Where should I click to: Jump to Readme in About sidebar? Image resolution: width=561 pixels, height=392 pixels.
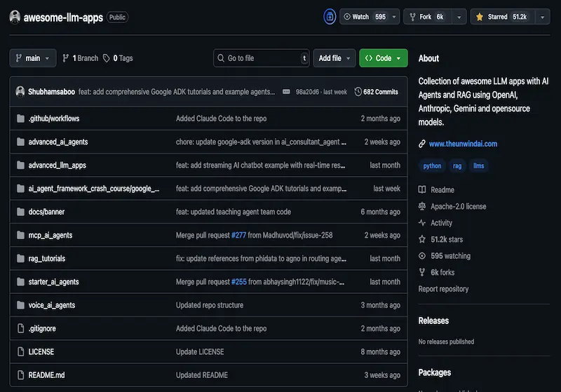[x=442, y=190]
